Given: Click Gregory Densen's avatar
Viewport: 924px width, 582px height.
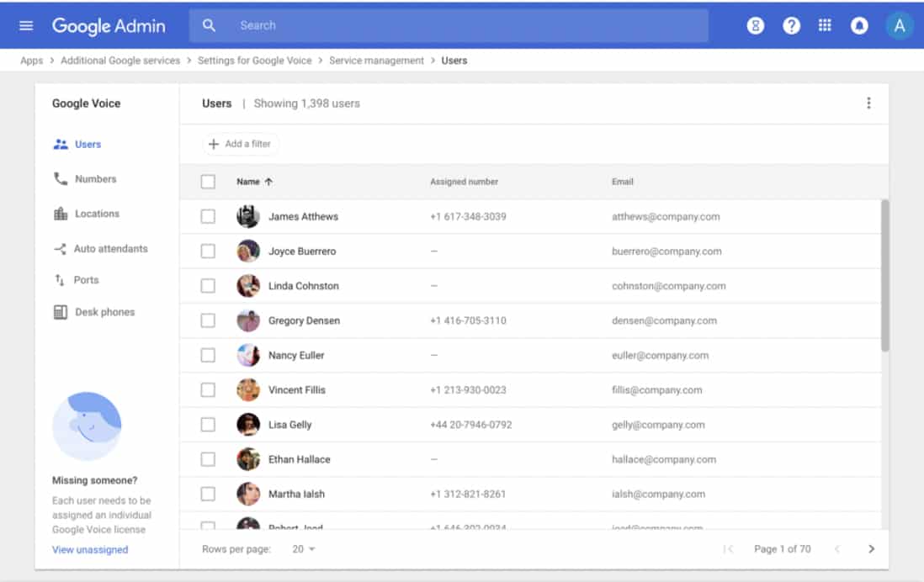Looking at the screenshot, I should [x=248, y=320].
